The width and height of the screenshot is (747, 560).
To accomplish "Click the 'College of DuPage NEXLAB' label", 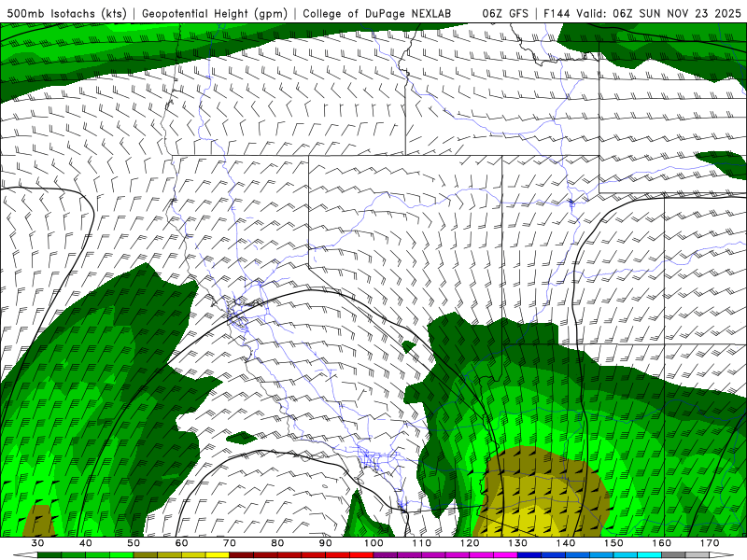I will pyautogui.click(x=377, y=13).
